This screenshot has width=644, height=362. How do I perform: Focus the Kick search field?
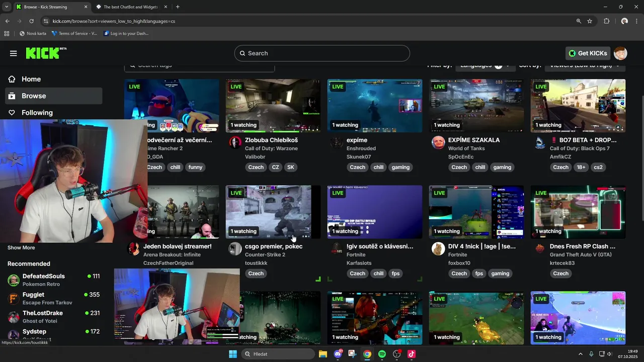click(x=322, y=53)
